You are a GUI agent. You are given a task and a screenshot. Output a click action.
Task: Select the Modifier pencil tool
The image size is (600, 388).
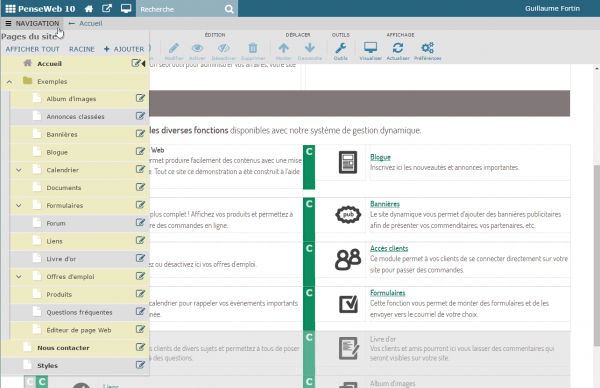pos(174,51)
